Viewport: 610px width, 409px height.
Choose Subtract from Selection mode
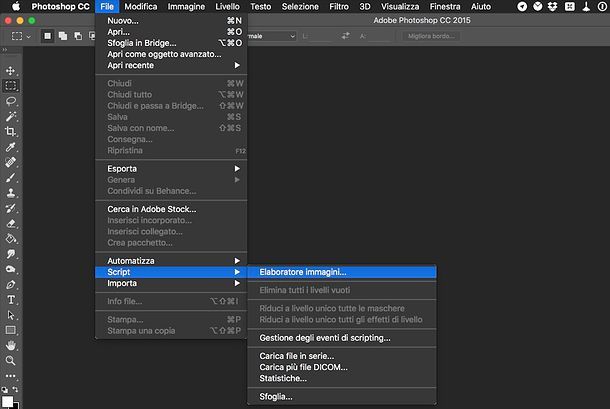pos(78,36)
